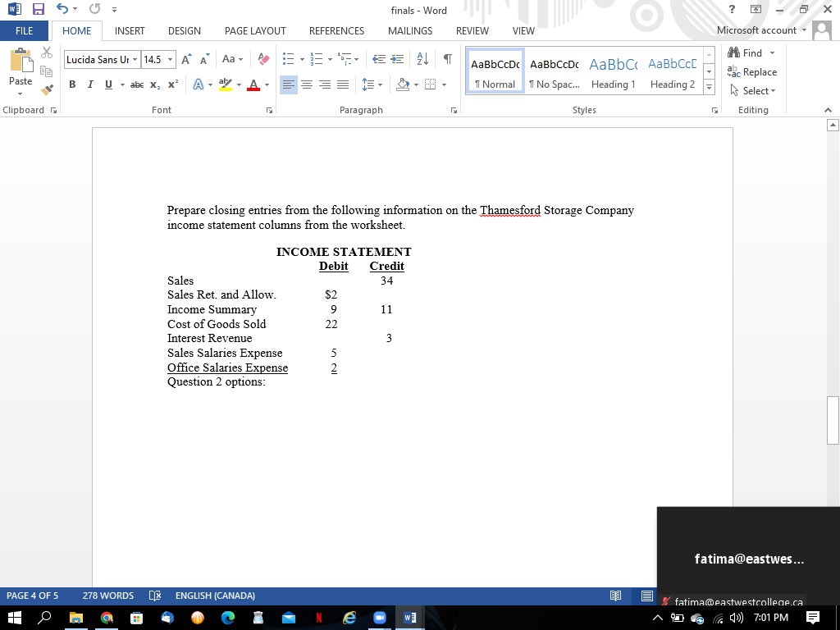The image size is (840, 630).
Task: Open the font size dropdown
Action: 170,59
